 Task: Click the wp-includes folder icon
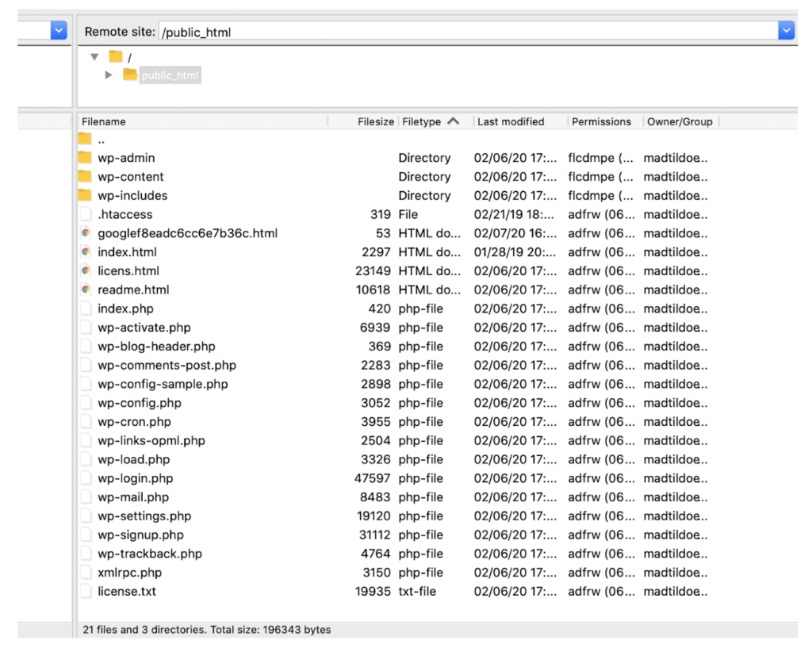click(x=85, y=195)
